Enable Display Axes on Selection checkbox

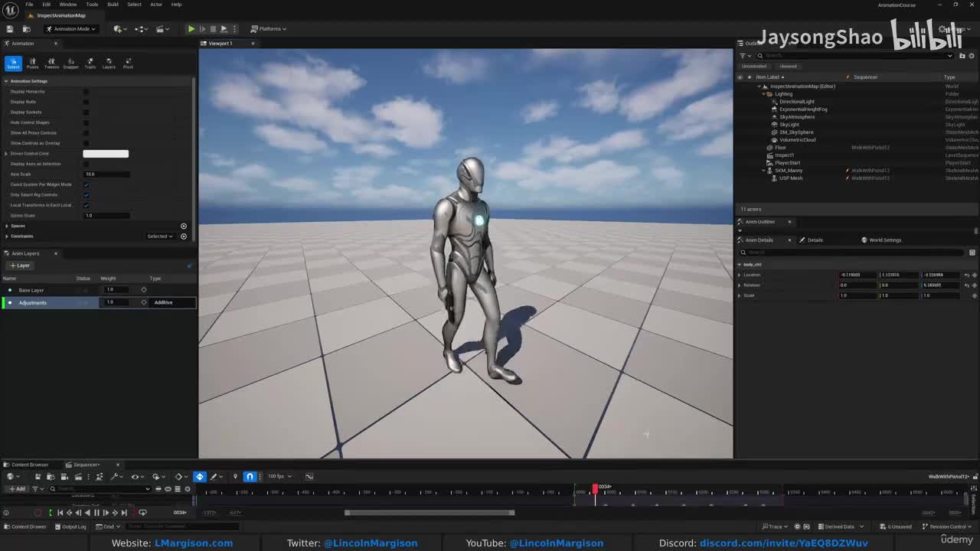86,164
